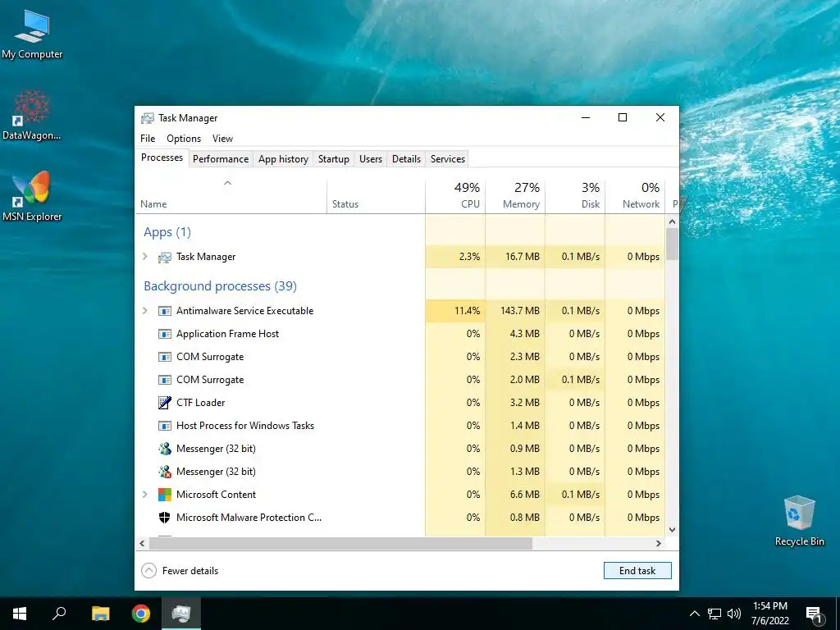The width and height of the screenshot is (840, 630).
Task: Click the volume speaker tray icon
Action: point(734,614)
